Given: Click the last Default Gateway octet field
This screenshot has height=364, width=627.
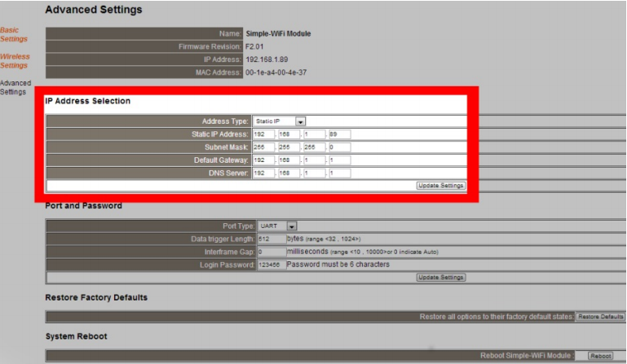Looking at the screenshot, I should (339, 160).
